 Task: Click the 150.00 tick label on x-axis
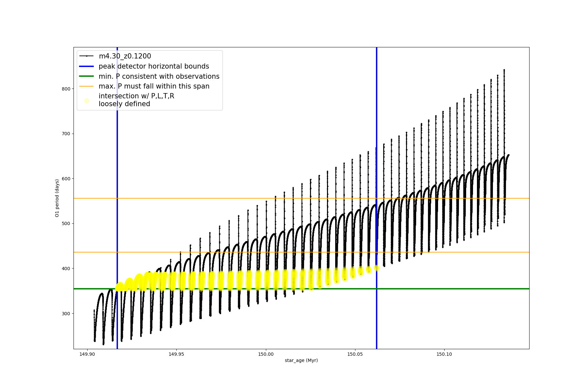tap(266, 354)
